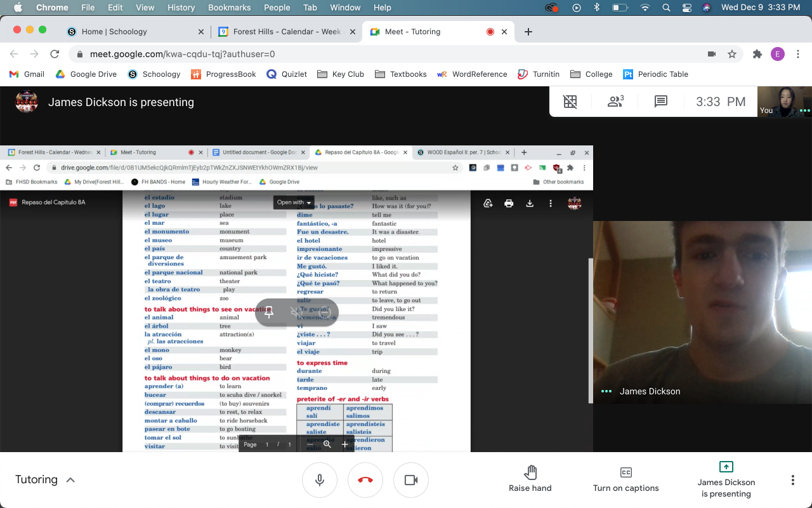Open the Chrome extensions puzzle icon
Image resolution: width=812 pixels, height=508 pixels.
coord(757,54)
